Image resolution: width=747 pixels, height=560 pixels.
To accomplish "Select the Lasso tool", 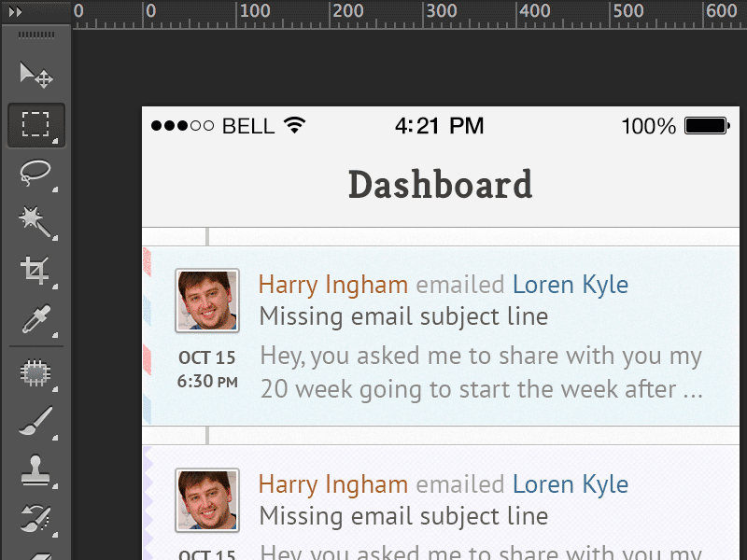I will point(36,174).
